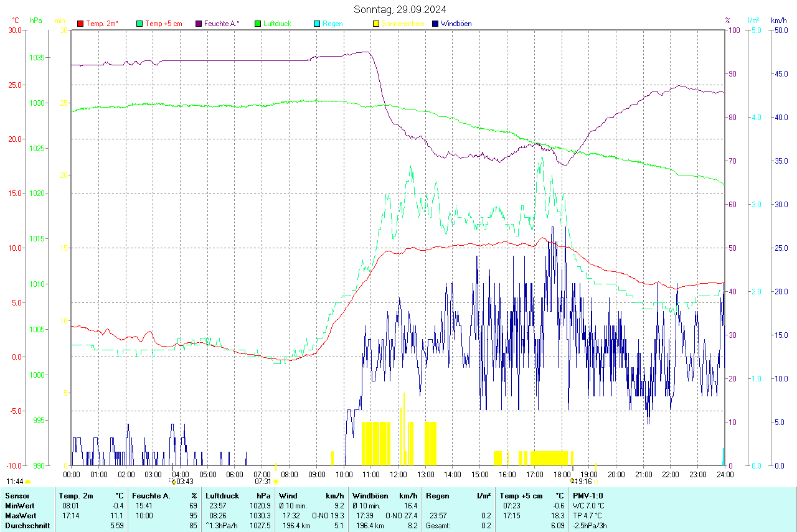This screenshot has height=532, width=797.
Task: Click the yellow Sonnenschein legend swatch
Action: coord(376,24)
